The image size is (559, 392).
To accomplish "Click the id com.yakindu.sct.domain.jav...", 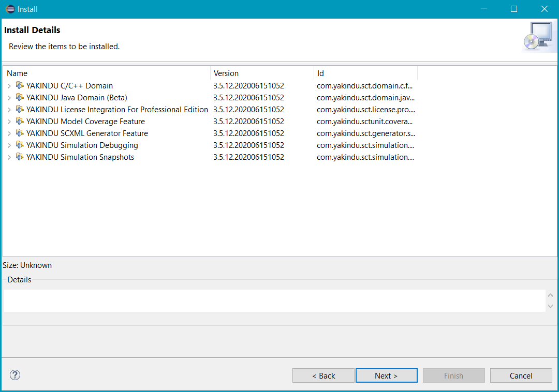I will point(366,98).
